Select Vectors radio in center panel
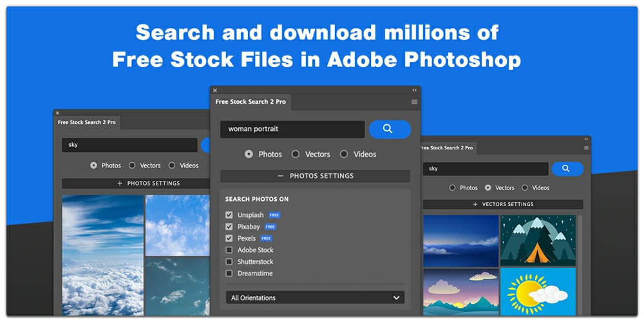The height and width of the screenshot is (322, 644). pos(296,155)
